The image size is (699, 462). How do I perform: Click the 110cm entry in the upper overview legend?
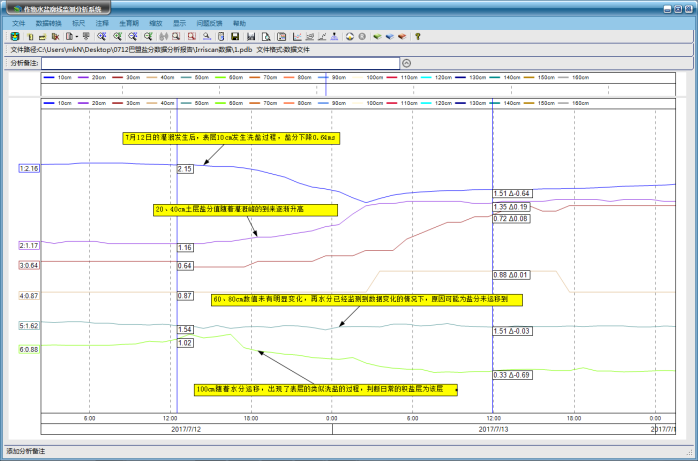(402, 78)
